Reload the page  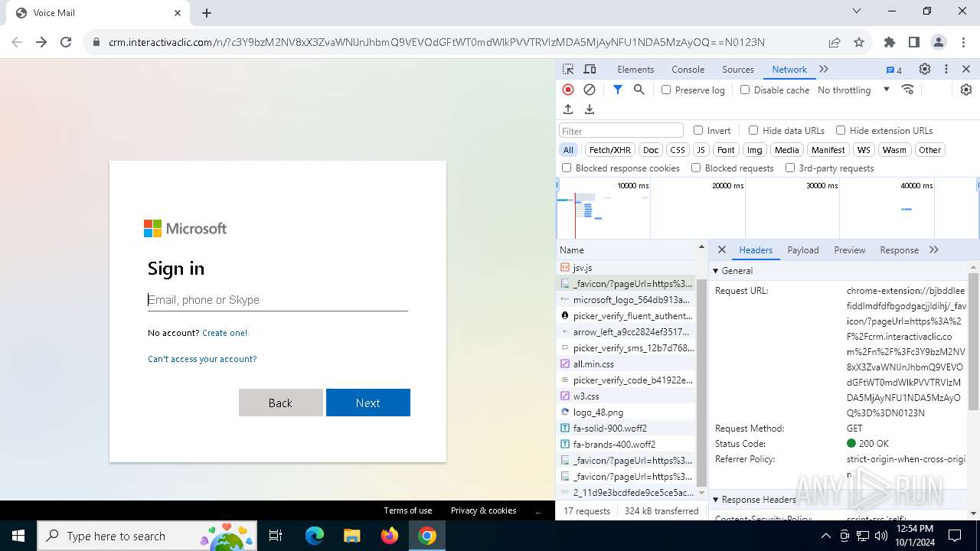click(66, 42)
